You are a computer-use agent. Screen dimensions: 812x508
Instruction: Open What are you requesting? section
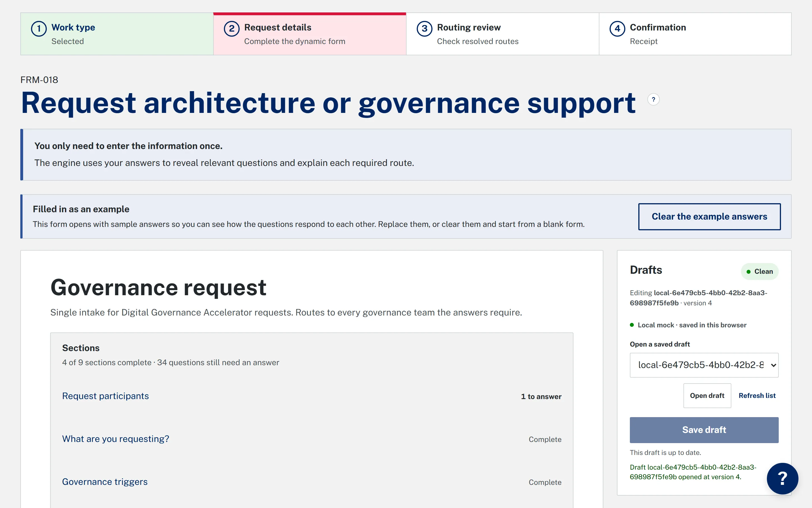[115, 439]
